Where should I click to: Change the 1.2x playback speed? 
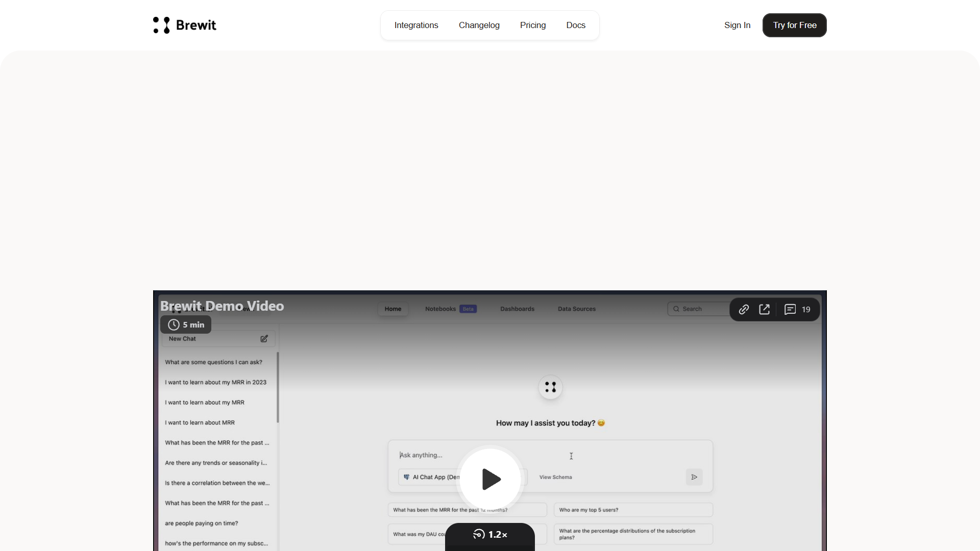(490, 535)
